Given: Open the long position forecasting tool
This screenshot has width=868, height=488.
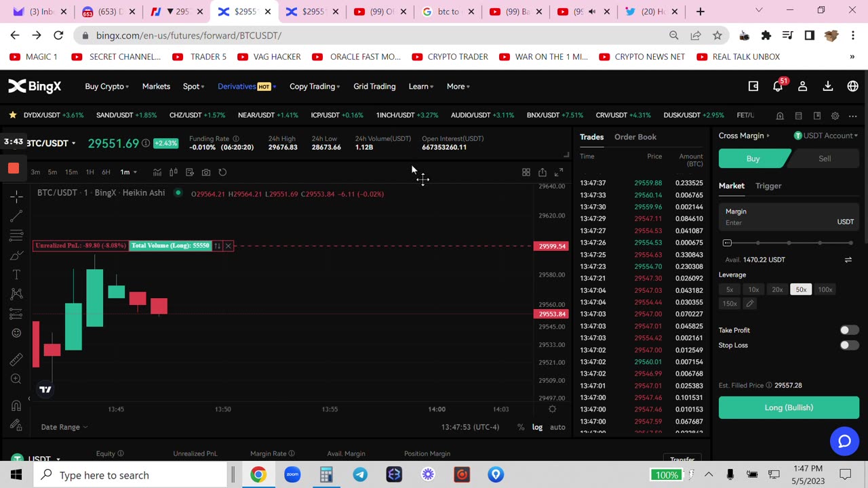Looking at the screenshot, I should click(x=16, y=314).
